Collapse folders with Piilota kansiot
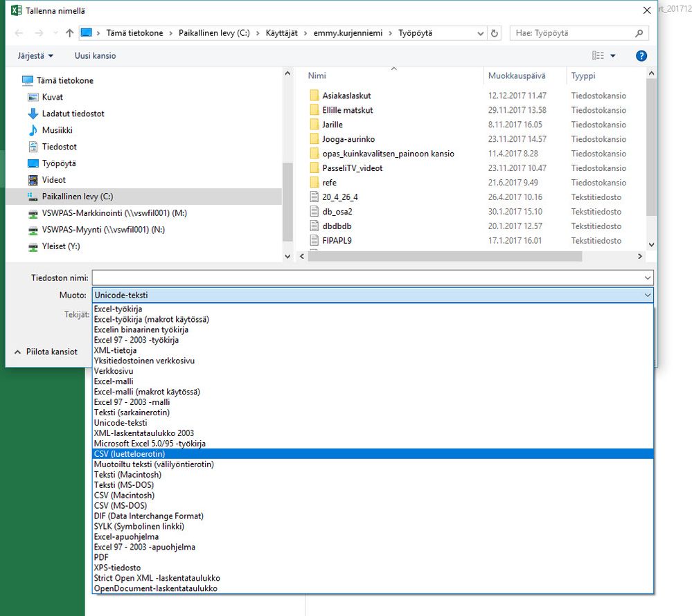The image size is (692, 616). pos(46,352)
